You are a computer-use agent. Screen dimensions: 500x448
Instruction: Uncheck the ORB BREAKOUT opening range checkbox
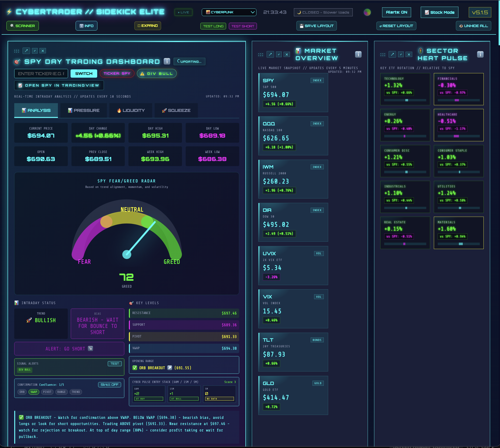pos(134,368)
